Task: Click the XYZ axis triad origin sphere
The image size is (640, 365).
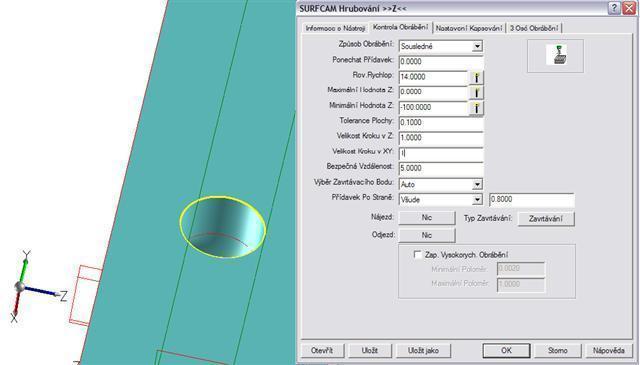Action: [19, 287]
